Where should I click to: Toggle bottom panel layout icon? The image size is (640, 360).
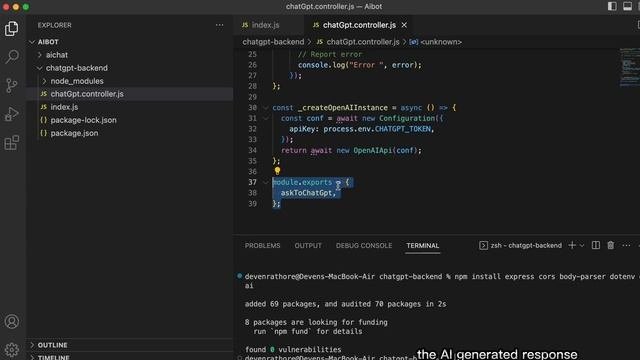(627, 6)
